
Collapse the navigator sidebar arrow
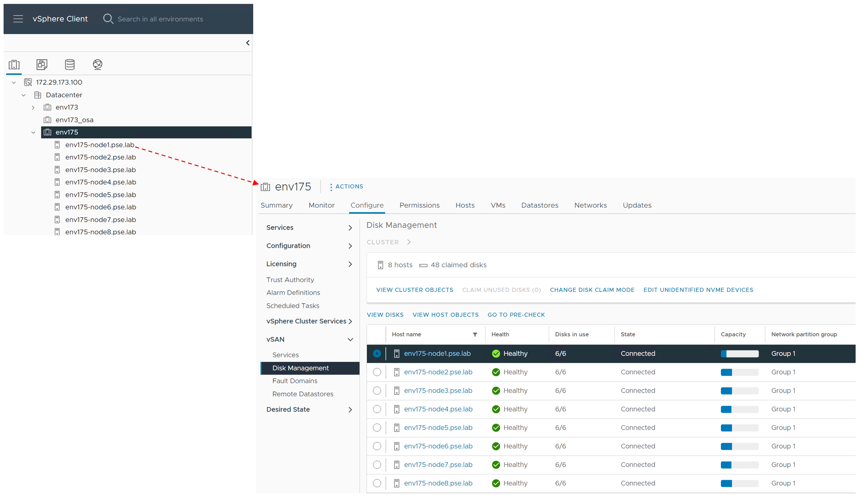tap(248, 43)
